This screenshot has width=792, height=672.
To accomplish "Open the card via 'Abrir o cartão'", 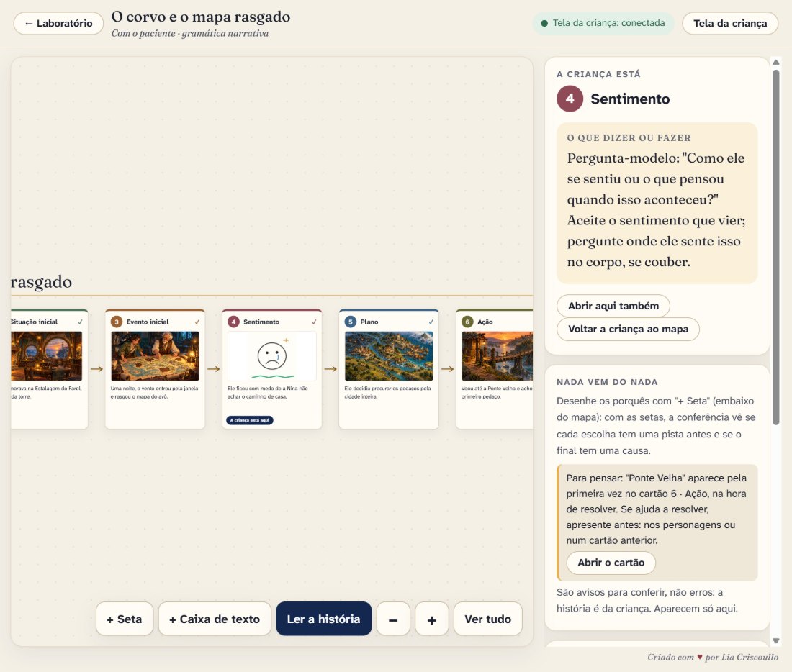I will (x=611, y=563).
